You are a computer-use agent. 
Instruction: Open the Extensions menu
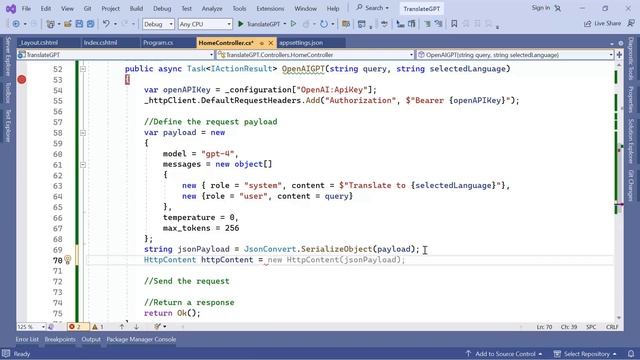coord(270,8)
